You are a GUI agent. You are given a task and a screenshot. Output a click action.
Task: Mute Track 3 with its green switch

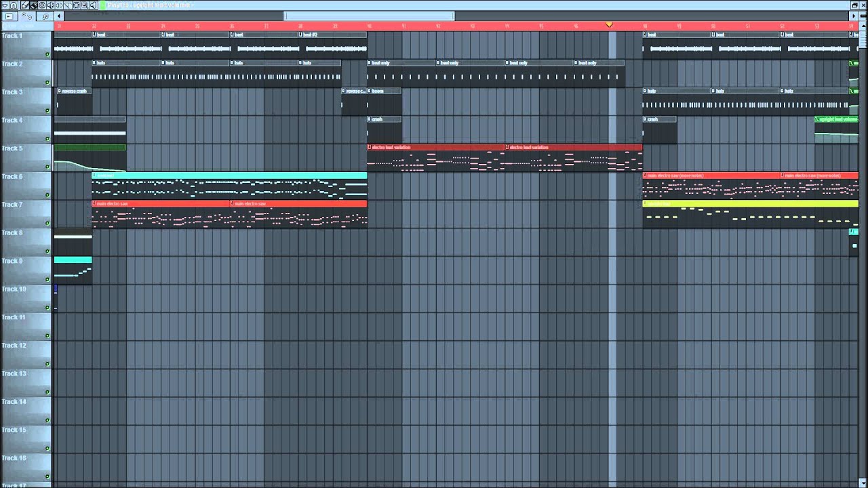47,110
